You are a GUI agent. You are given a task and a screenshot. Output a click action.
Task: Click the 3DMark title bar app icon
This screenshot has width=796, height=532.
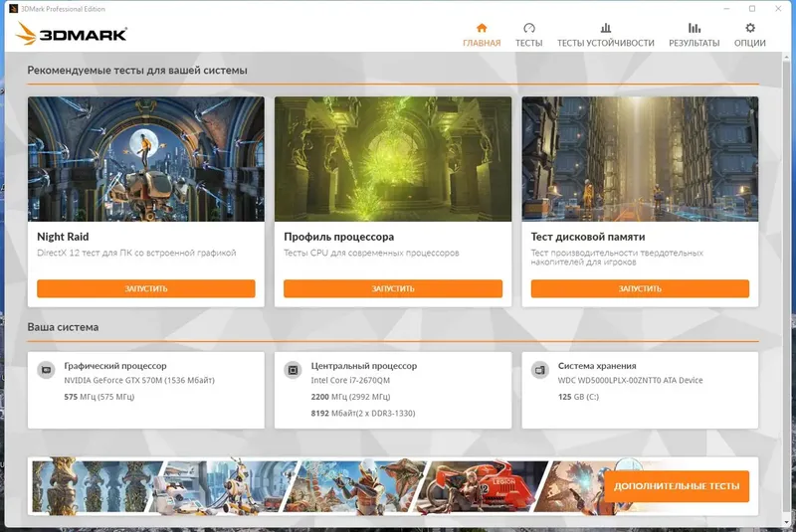[13, 9]
